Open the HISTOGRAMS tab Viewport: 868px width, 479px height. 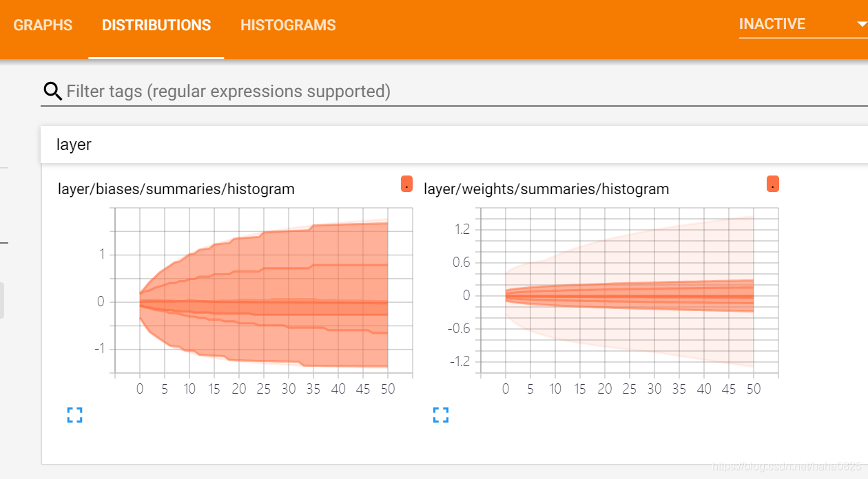(288, 25)
